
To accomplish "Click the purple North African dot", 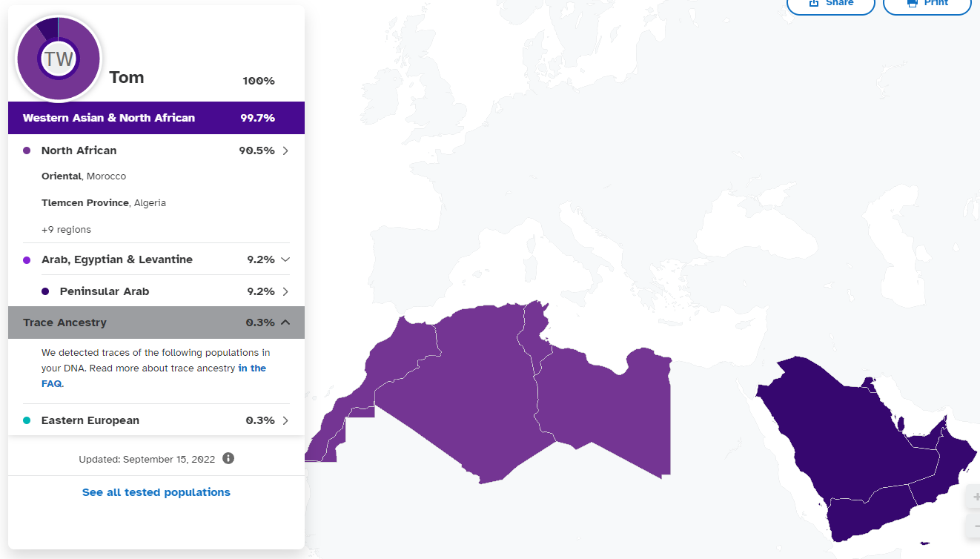I will [x=27, y=150].
